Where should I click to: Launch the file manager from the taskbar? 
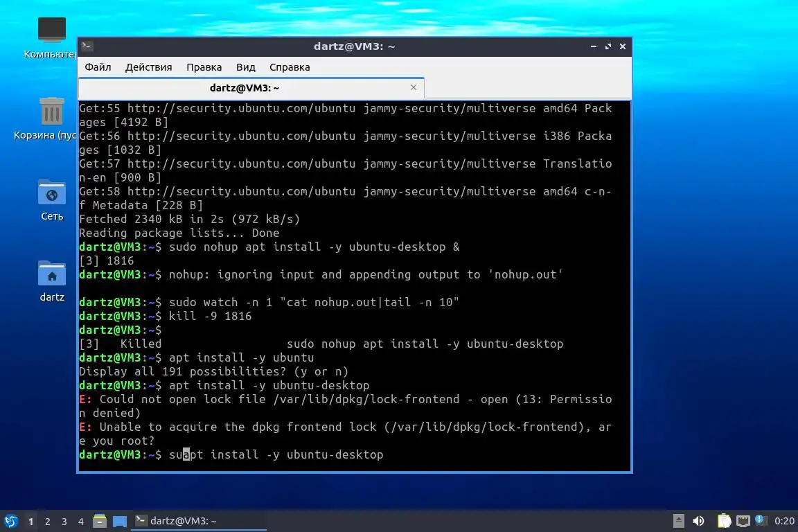pyautogui.click(x=100, y=521)
